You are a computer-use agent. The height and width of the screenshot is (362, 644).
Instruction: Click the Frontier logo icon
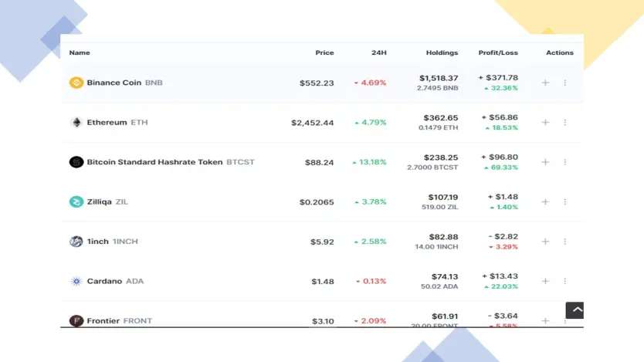(x=76, y=320)
